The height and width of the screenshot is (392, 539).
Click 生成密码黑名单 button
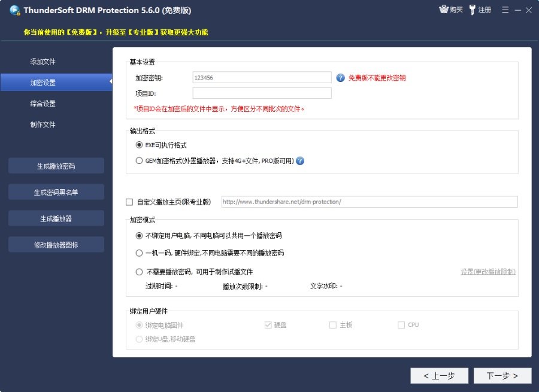coord(56,192)
